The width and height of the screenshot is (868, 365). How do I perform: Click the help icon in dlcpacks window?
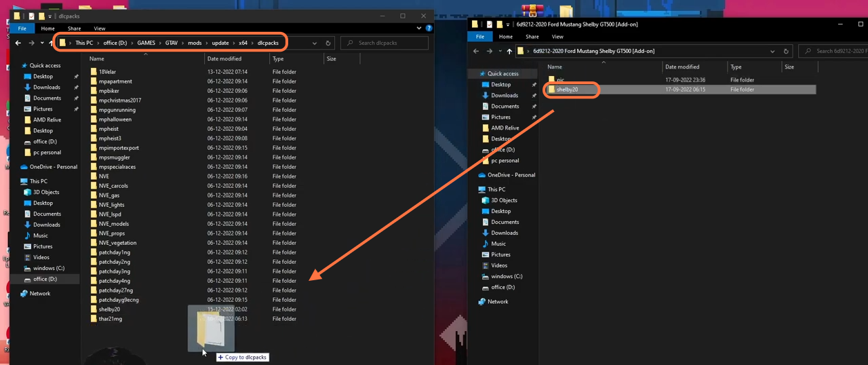pyautogui.click(x=429, y=28)
